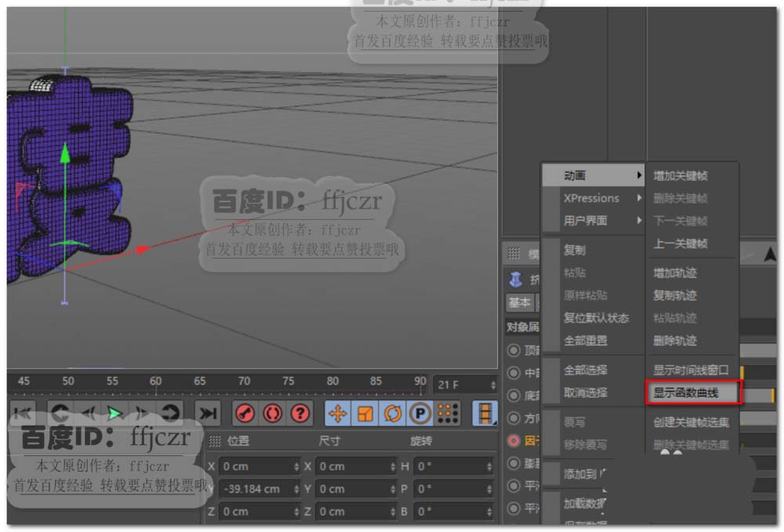This screenshot has width=784, height=532.
Task: Choose 复制 from context menu
Action: (593, 250)
